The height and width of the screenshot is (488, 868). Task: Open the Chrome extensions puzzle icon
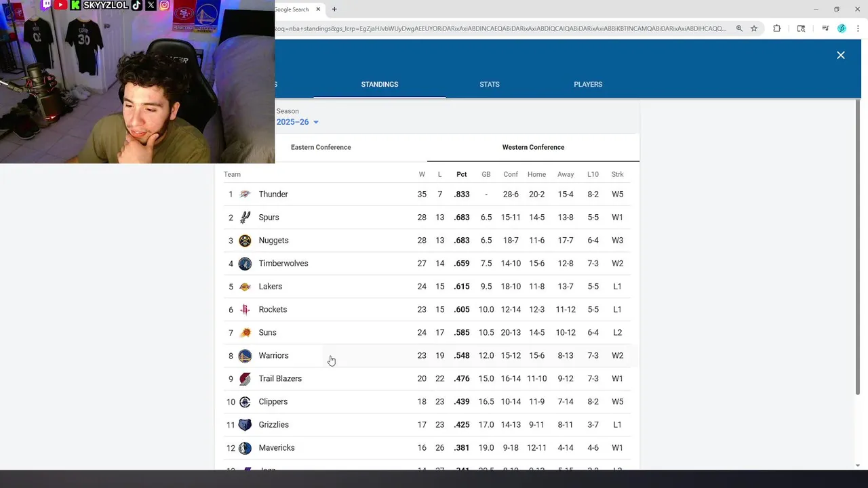click(777, 28)
